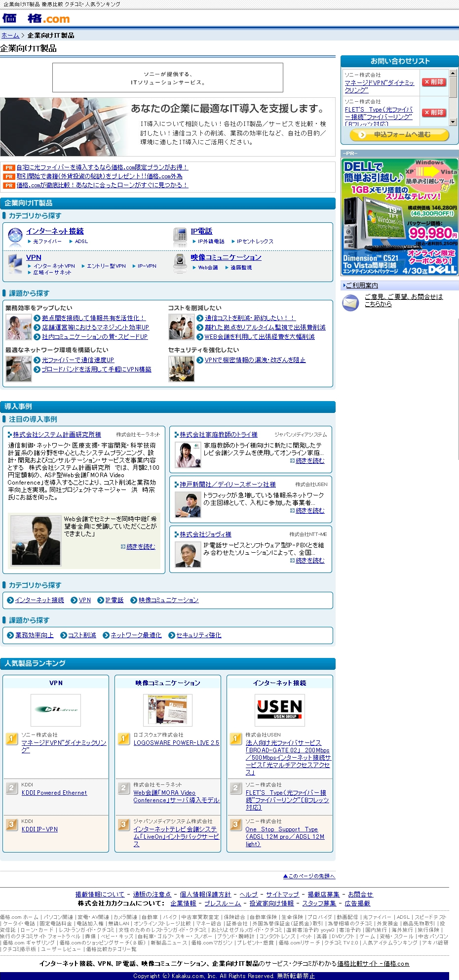
Task: Select the IPセントレックス sublink
Action: click(255, 242)
